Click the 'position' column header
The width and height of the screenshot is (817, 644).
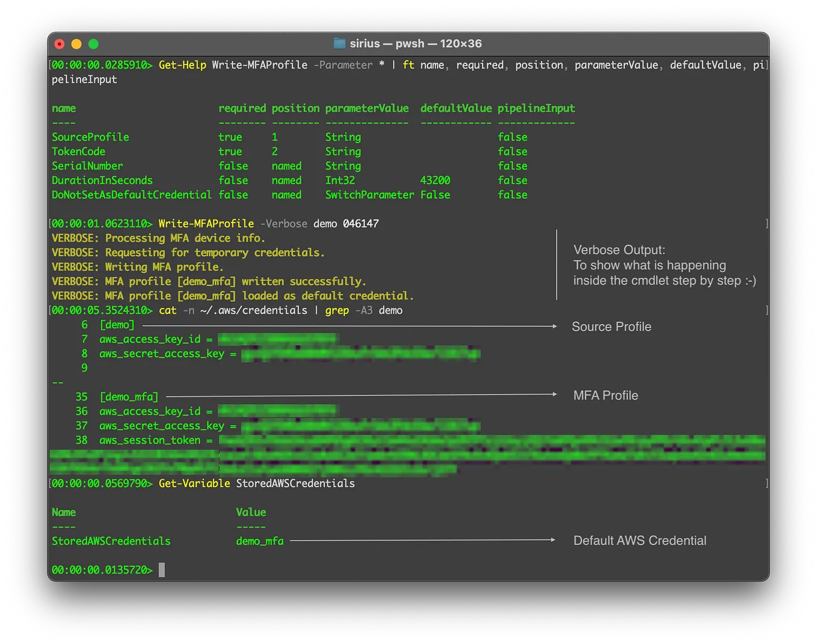click(x=295, y=108)
